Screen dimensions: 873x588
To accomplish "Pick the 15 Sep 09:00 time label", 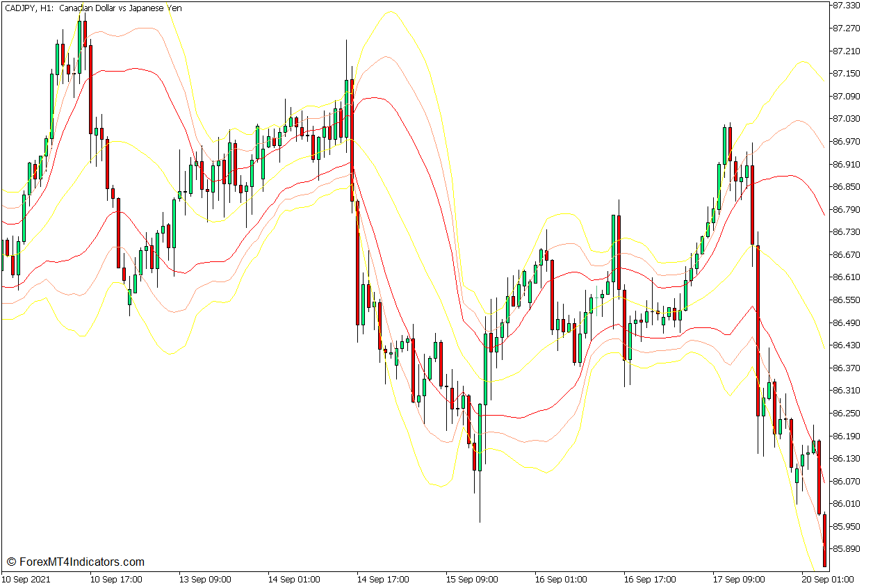I will tap(472, 579).
